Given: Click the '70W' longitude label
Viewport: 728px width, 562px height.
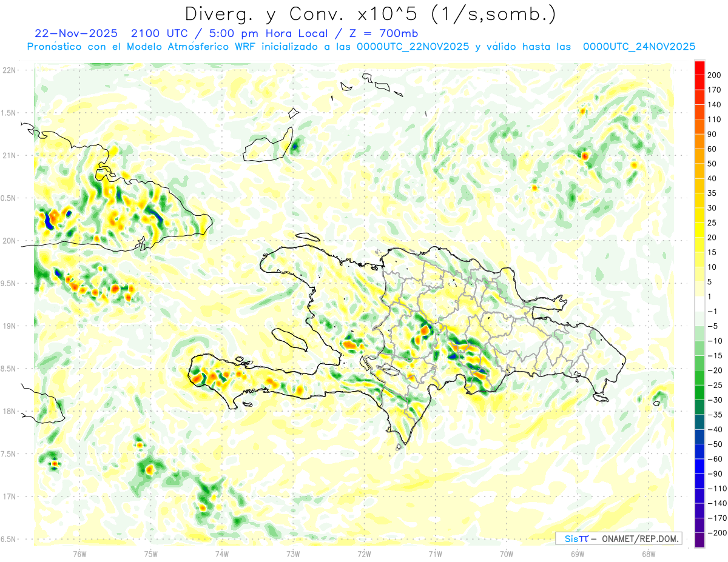Looking at the screenshot, I should click(x=507, y=554).
